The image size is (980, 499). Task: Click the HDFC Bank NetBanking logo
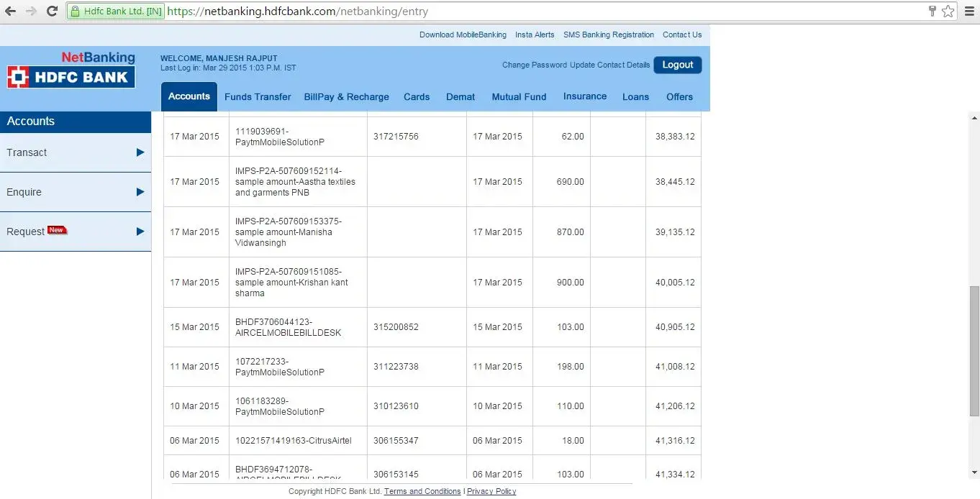pyautogui.click(x=71, y=70)
